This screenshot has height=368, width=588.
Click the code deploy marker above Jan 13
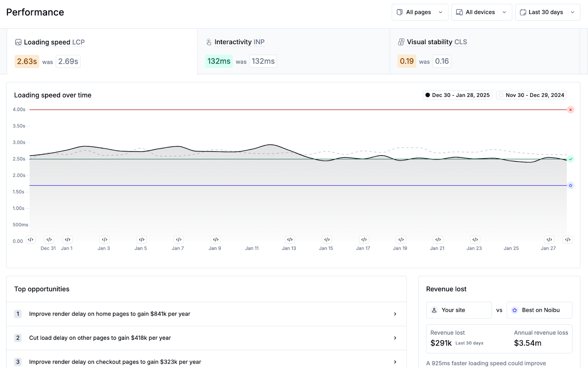[x=290, y=240]
